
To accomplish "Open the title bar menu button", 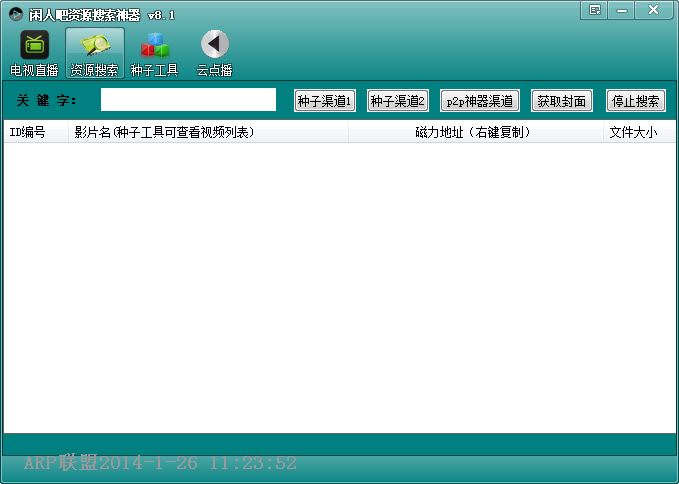I will [595, 10].
